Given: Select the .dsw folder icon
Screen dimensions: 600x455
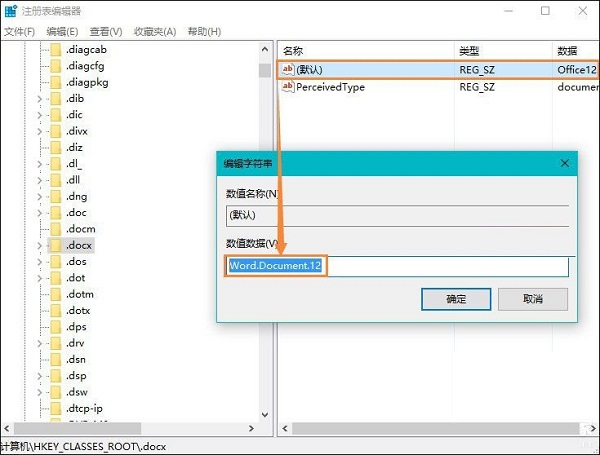Looking at the screenshot, I should pyautogui.click(x=55, y=392).
